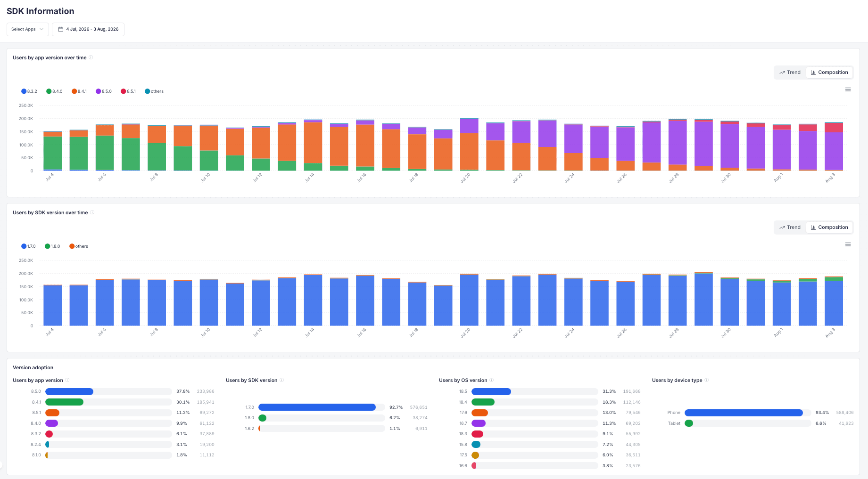The height and width of the screenshot is (479, 868).
Task: Click the 15.8 OS version row label
Action: 463,445
